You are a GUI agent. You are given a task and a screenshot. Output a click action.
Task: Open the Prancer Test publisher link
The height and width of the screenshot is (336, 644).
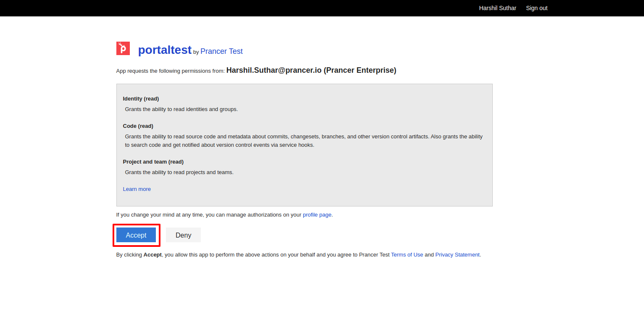[x=221, y=51]
